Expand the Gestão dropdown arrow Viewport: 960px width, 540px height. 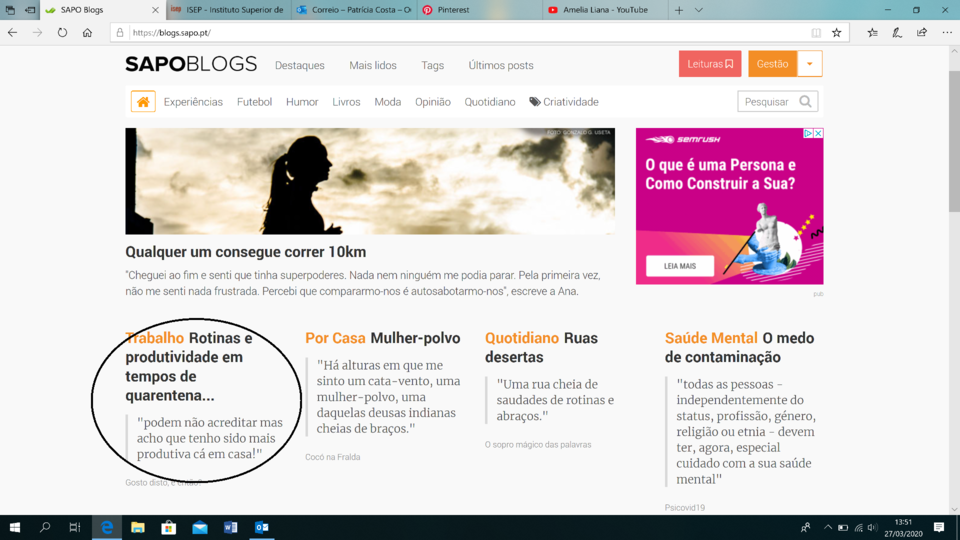pyautogui.click(x=810, y=64)
